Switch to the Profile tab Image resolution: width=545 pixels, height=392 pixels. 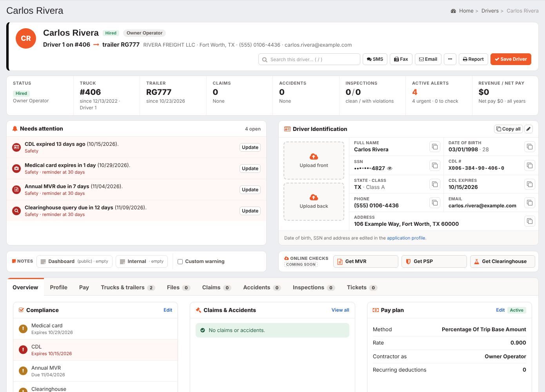(x=59, y=287)
